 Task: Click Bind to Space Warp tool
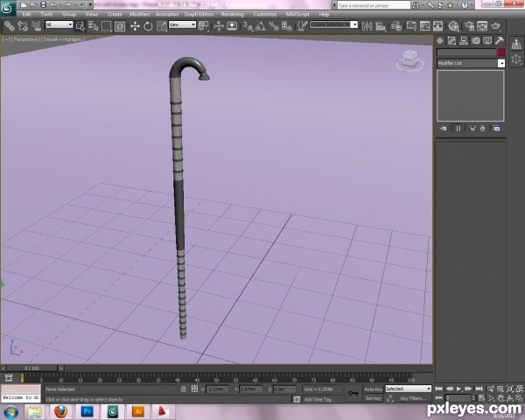point(36,26)
